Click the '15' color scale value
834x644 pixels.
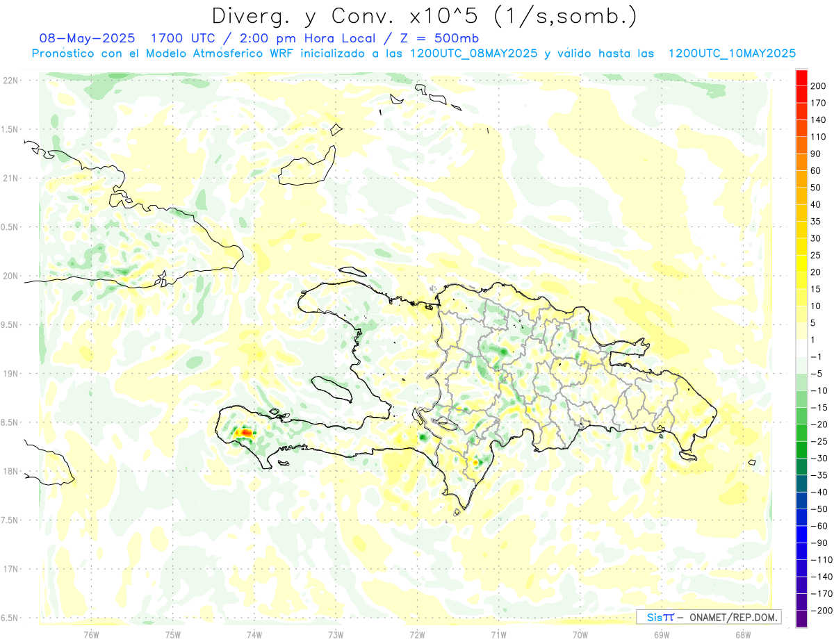(816, 289)
